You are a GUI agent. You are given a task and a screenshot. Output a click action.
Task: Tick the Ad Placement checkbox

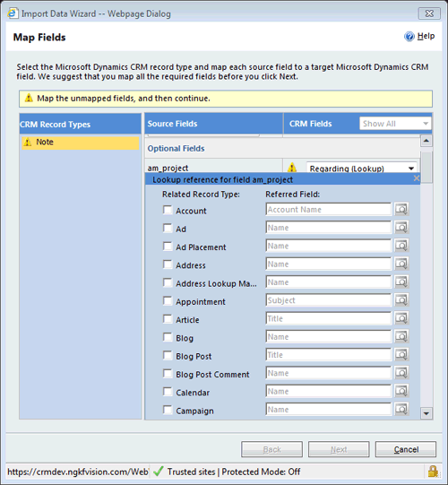click(x=168, y=247)
